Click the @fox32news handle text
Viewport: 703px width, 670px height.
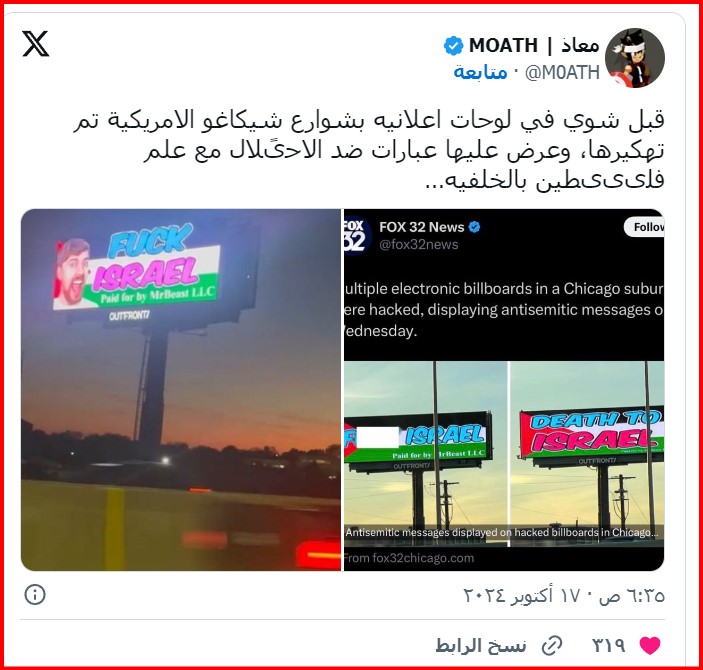pyautogui.click(x=419, y=244)
